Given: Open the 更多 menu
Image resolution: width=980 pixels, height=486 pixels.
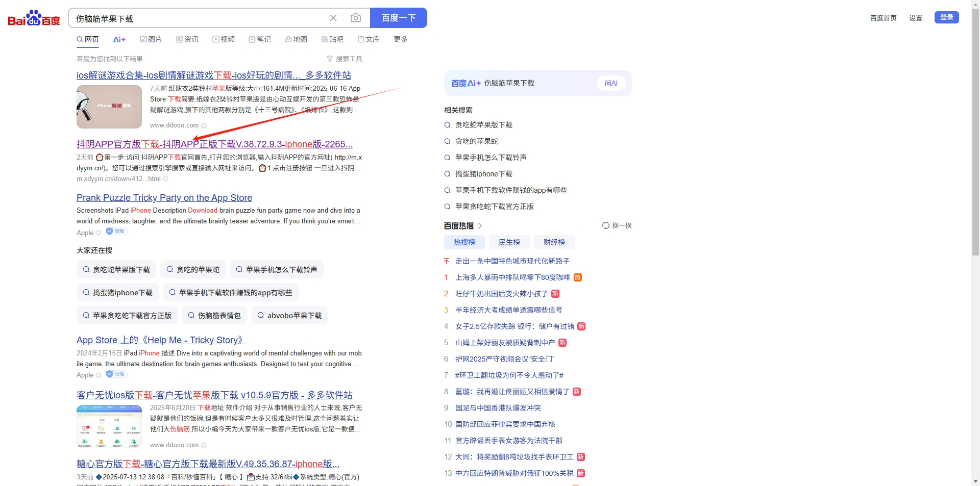Looking at the screenshot, I should 401,39.
